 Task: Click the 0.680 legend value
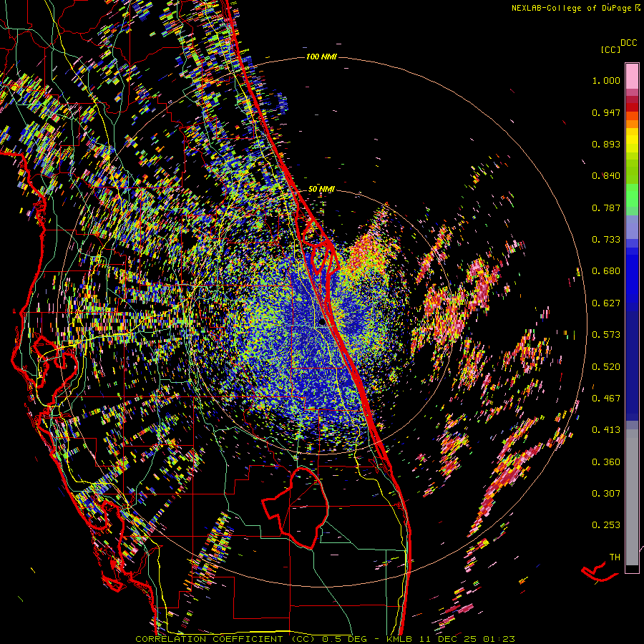pyautogui.click(x=606, y=271)
